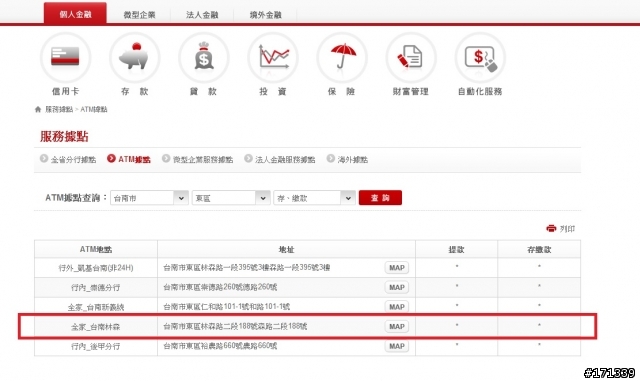Click MAP button for 全家_台南新義統 row
This screenshot has width=640, height=381.
coord(397,307)
